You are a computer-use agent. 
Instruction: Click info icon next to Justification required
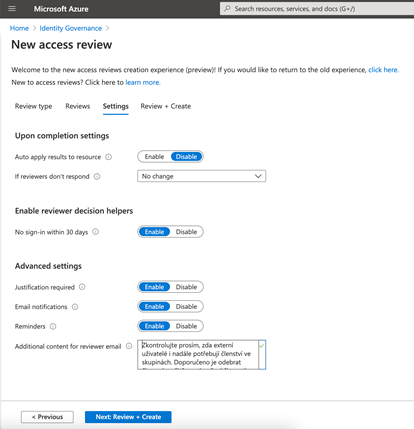(x=82, y=287)
